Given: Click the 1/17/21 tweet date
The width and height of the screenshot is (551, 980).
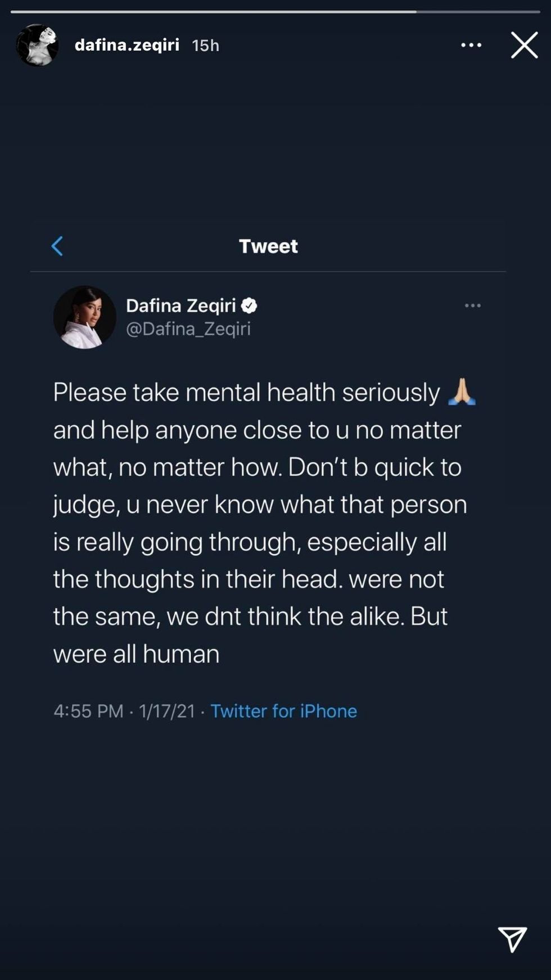Looking at the screenshot, I should [166, 711].
